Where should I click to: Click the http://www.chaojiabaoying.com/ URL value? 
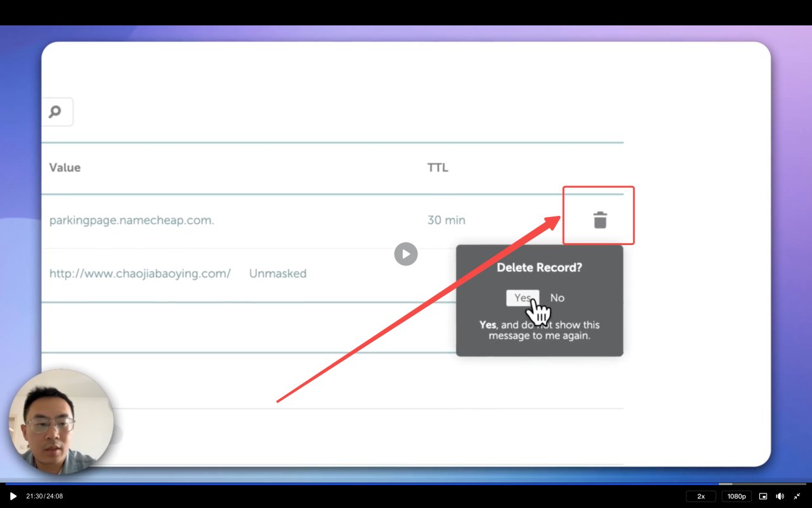click(x=140, y=274)
